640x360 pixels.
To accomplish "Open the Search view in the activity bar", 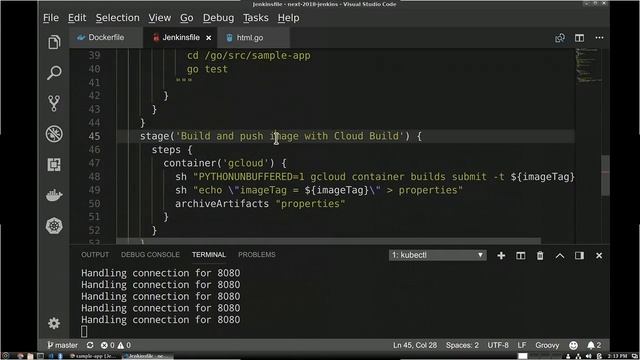I will 54,73.
